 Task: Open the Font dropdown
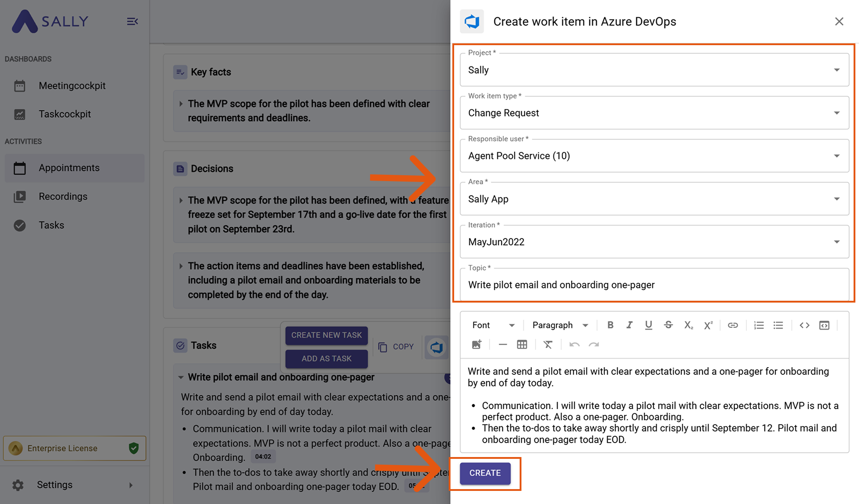coord(493,325)
